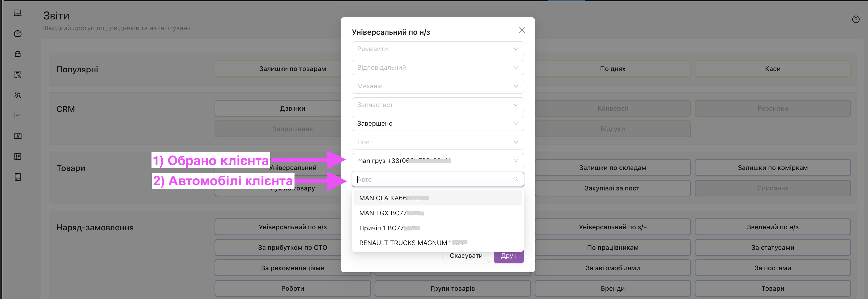Click the help question mark icon
Viewport: 868px width, 299px height.
coord(856,19)
